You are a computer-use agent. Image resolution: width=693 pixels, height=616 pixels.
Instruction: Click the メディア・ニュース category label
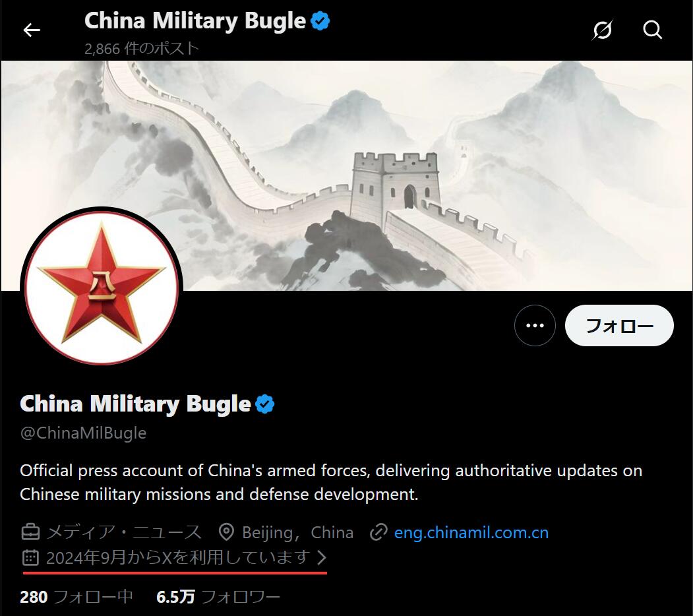click(x=124, y=532)
